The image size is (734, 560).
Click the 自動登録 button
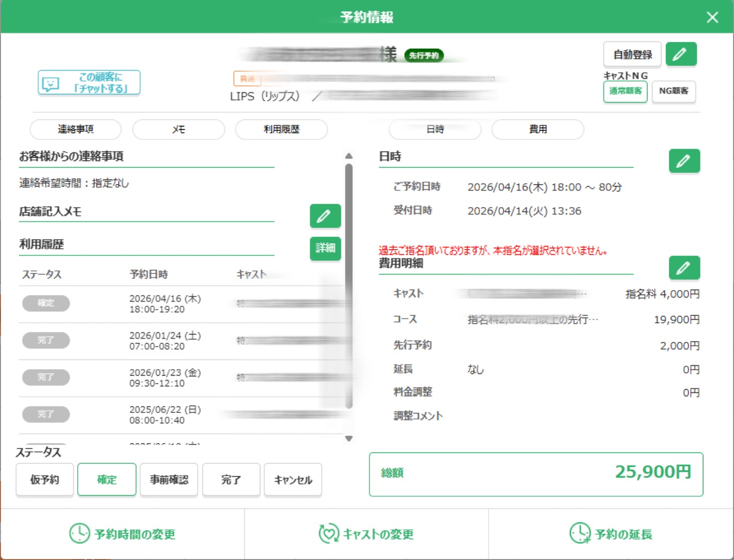[x=632, y=54]
